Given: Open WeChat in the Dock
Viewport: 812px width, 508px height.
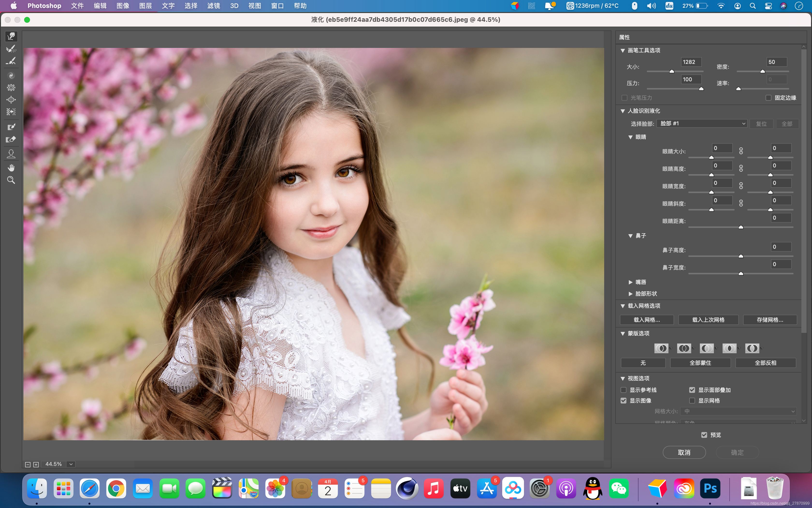Looking at the screenshot, I should (619, 488).
